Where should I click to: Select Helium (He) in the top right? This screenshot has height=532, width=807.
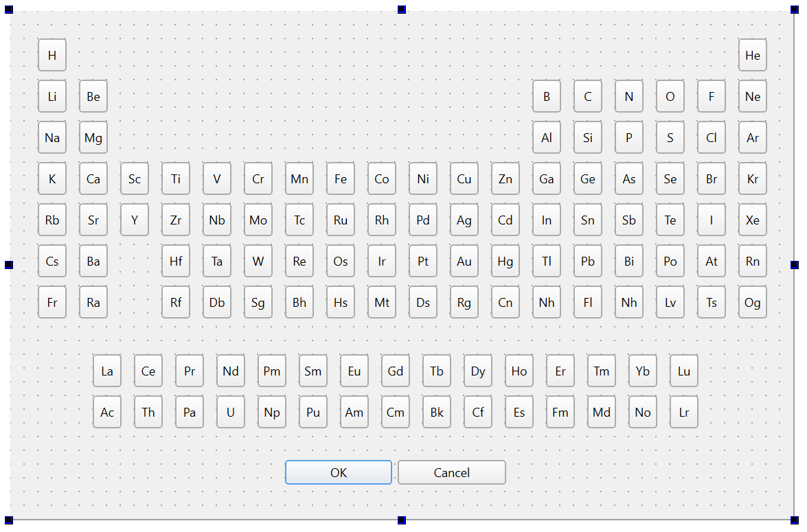pos(753,55)
